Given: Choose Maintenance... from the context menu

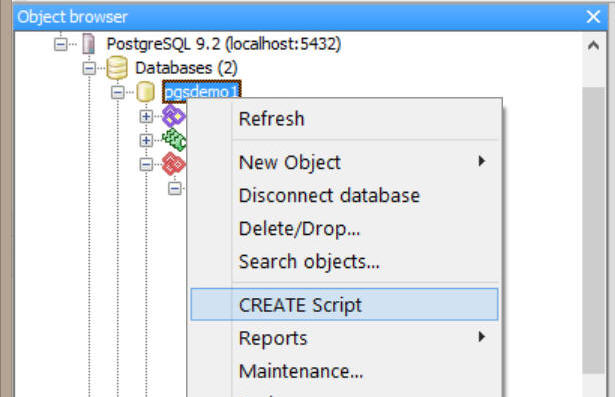Looking at the screenshot, I should (x=344, y=371).
